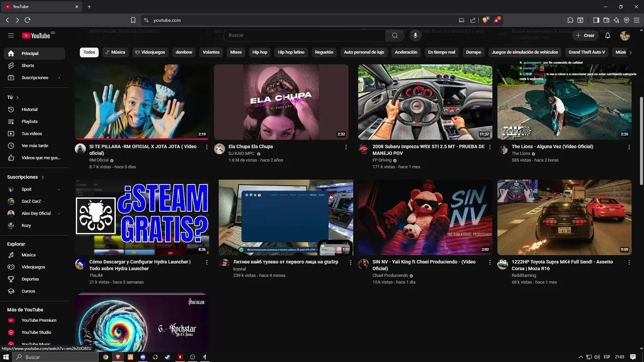Go back with the browser arrow
Viewport: 644px width, 362px height.
click(x=8, y=20)
